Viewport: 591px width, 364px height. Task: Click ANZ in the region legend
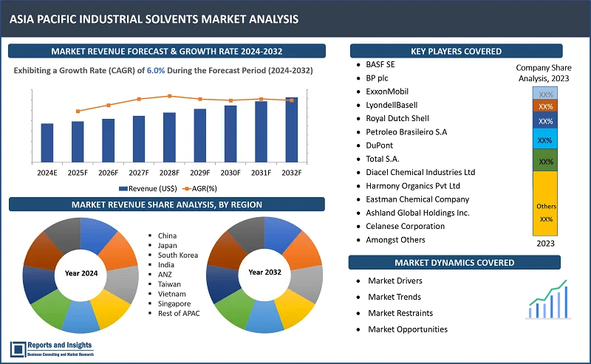pyautogui.click(x=165, y=275)
